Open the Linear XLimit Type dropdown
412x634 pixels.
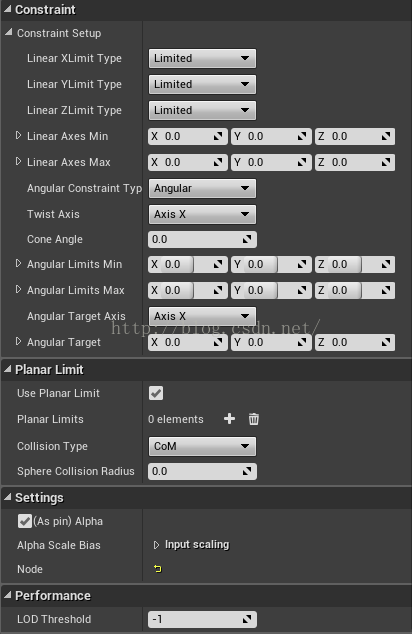pos(202,58)
